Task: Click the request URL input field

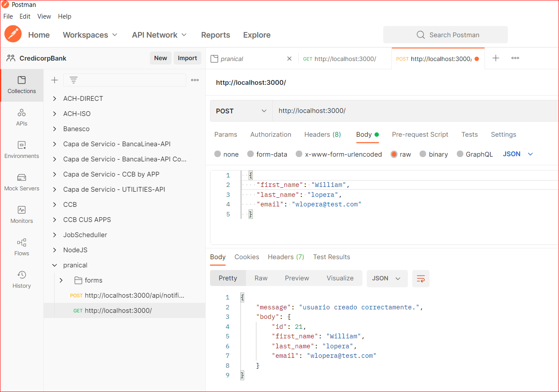Action: (416, 111)
